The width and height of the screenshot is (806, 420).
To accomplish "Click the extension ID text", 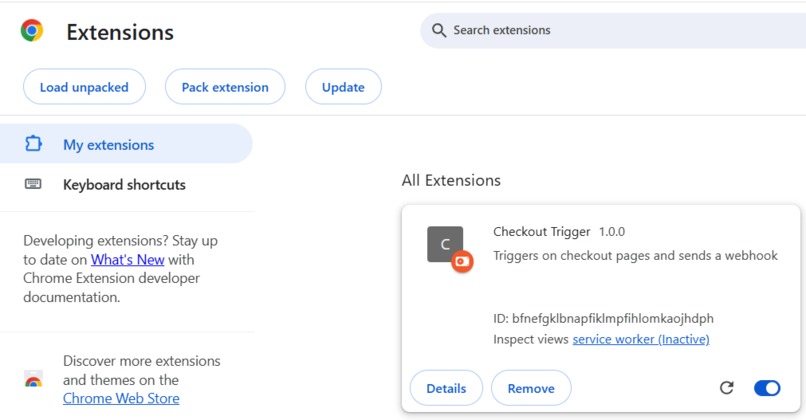I will click(603, 318).
